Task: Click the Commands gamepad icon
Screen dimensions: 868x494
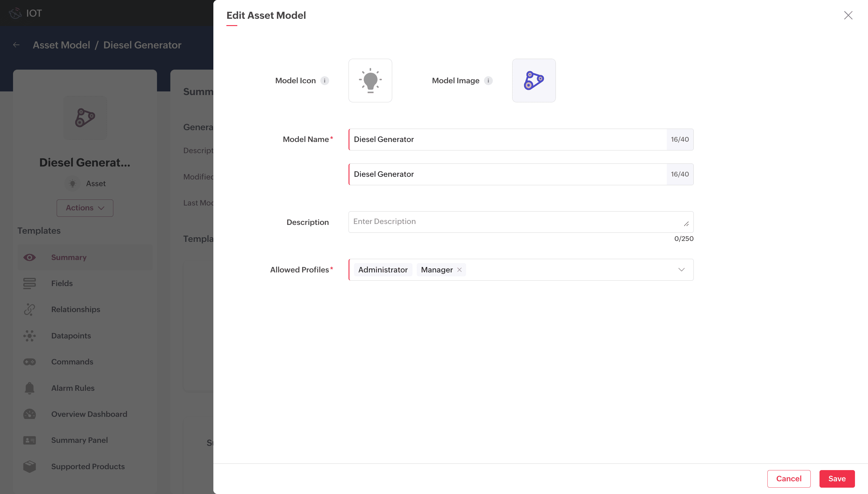Action: pos(29,362)
